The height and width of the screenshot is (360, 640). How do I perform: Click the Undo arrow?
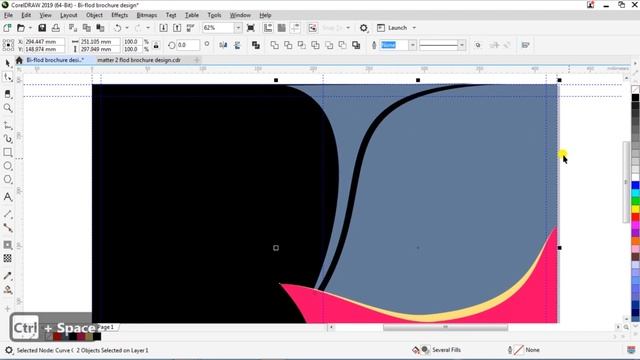coord(118,28)
